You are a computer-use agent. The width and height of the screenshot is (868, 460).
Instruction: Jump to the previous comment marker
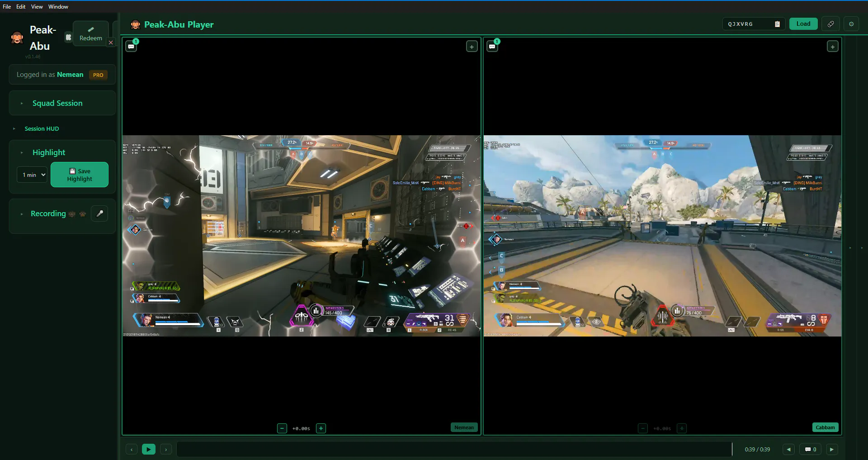[x=788, y=449]
